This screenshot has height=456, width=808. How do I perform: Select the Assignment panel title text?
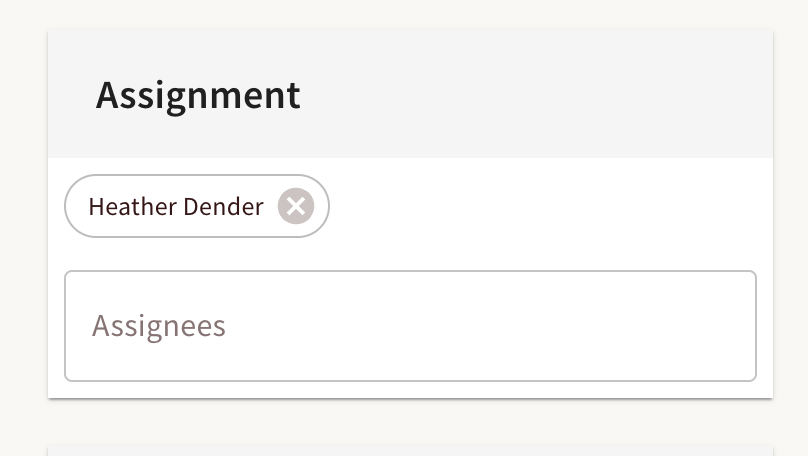[x=198, y=95]
